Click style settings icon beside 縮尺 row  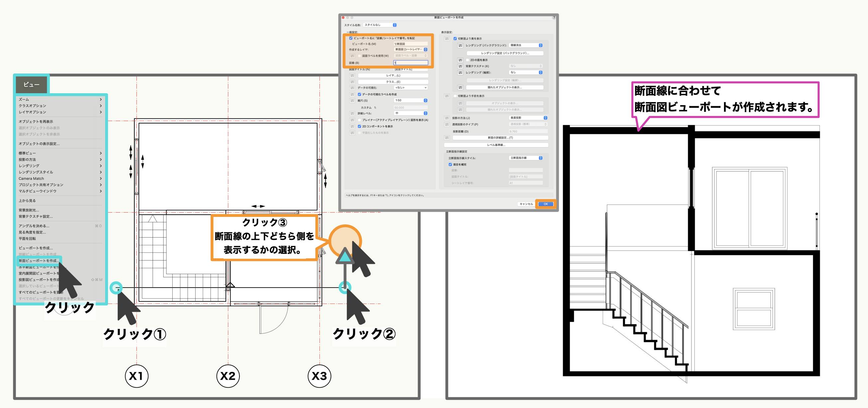[x=352, y=101]
